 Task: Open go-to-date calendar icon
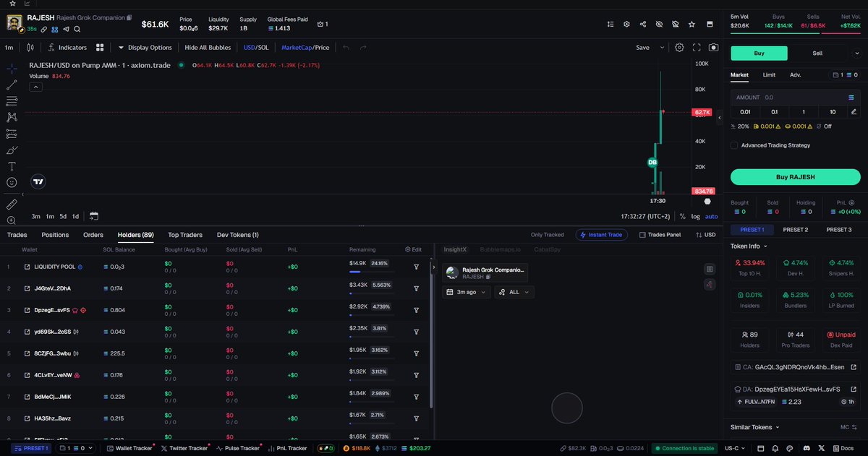tap(94, 216)
